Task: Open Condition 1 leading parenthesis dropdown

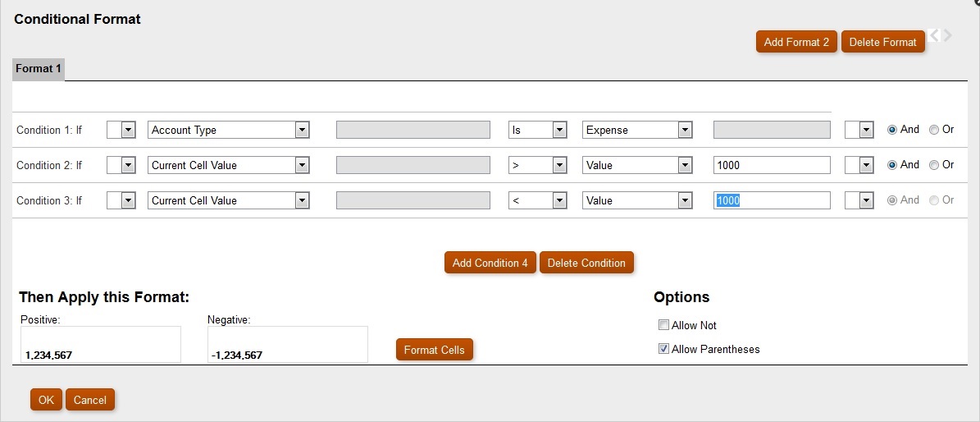Action: click(128, 130)
